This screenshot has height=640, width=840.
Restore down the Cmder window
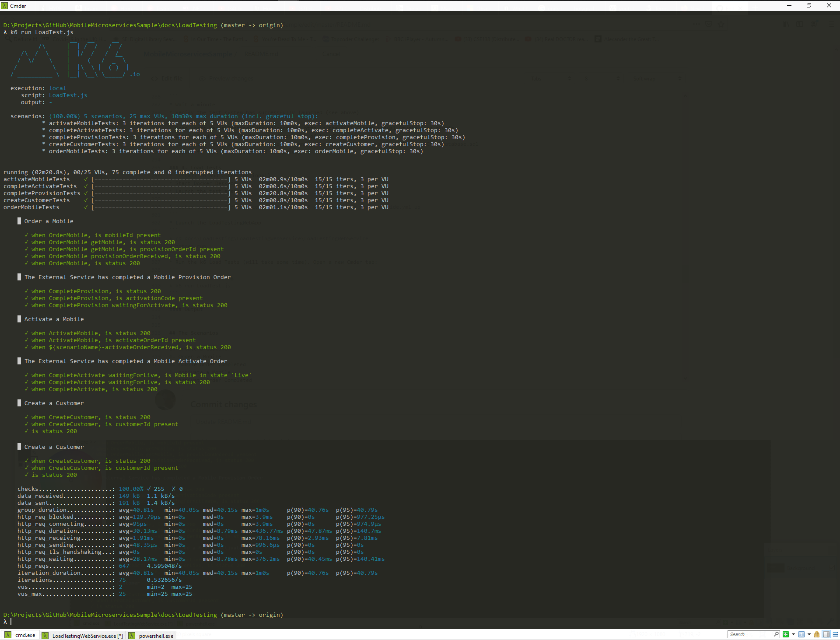(x=809, y=6)
